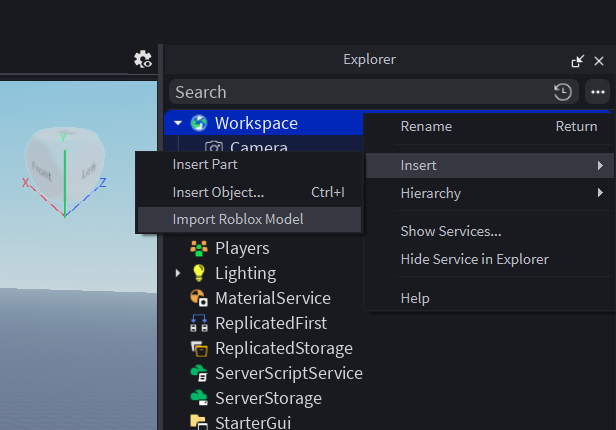Click the ReplicatedFirst icon

click(198, 323)
